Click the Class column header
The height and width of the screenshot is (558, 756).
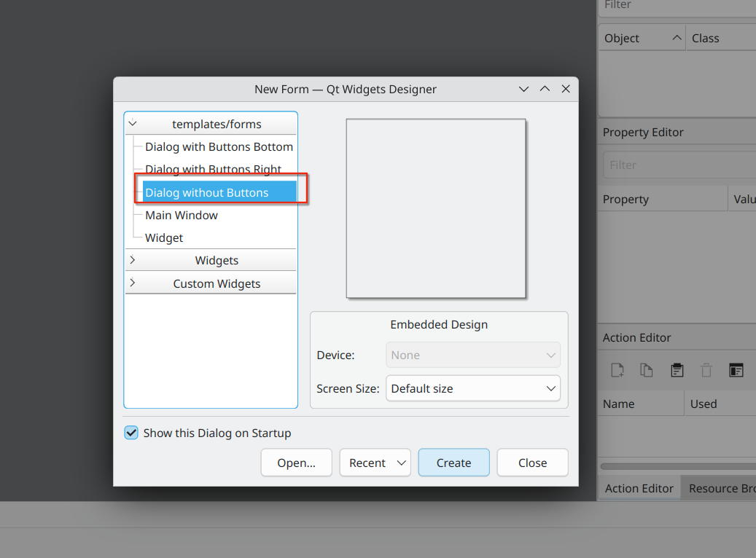(721, 38)
